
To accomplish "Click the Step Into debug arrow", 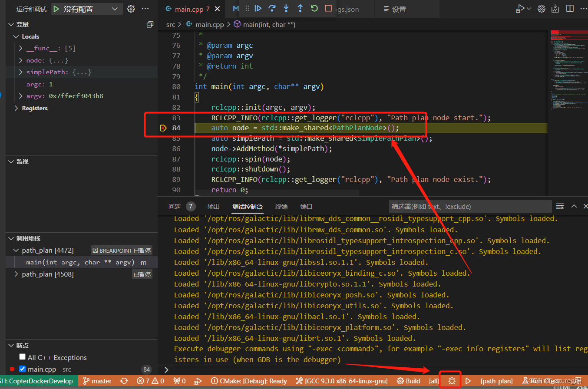I will coord(286,8).
